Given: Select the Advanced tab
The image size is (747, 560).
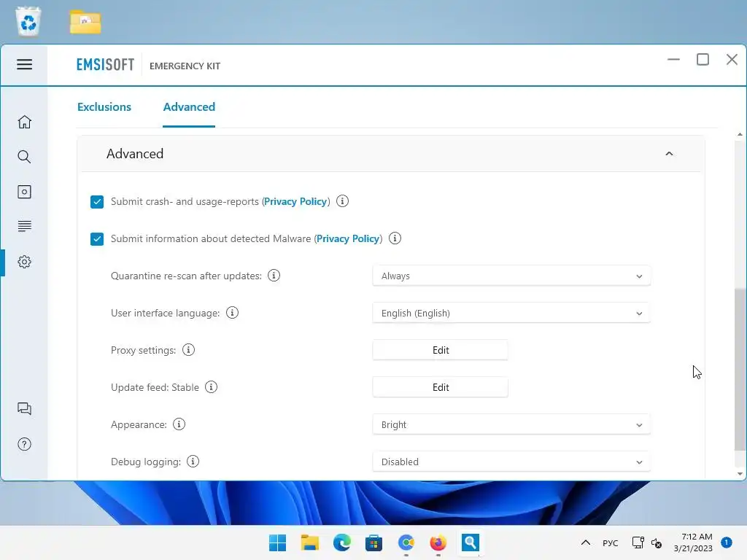Looking at the screenshot, I should (189, 106).
